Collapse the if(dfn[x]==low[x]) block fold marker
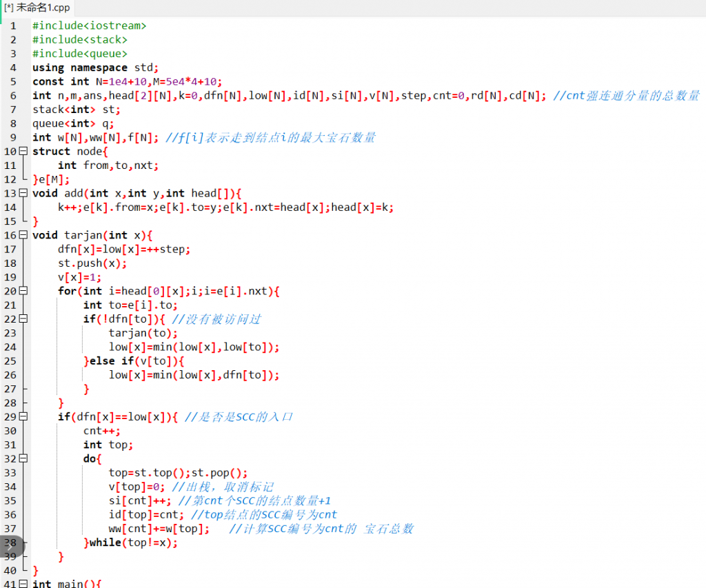The width and height of the screenshot is (706, 588). coord(23,416)
